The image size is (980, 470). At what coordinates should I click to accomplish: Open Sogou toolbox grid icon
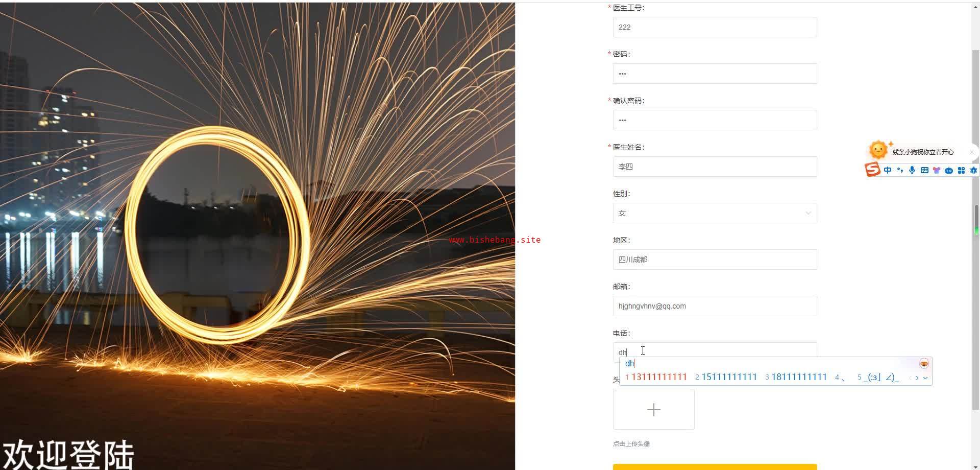point(961,171)
